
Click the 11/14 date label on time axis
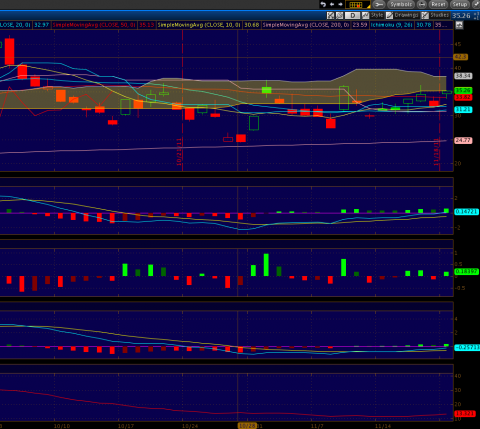383,426
